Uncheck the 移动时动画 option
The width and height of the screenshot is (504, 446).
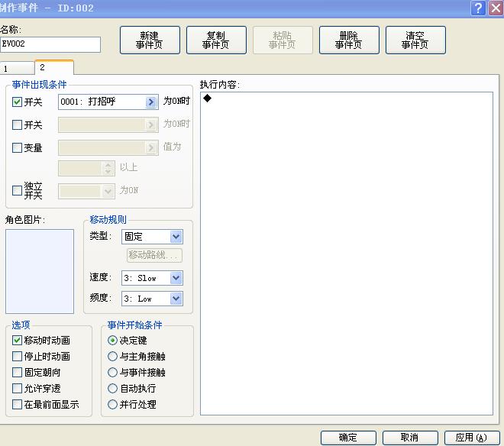pos(17,340)
